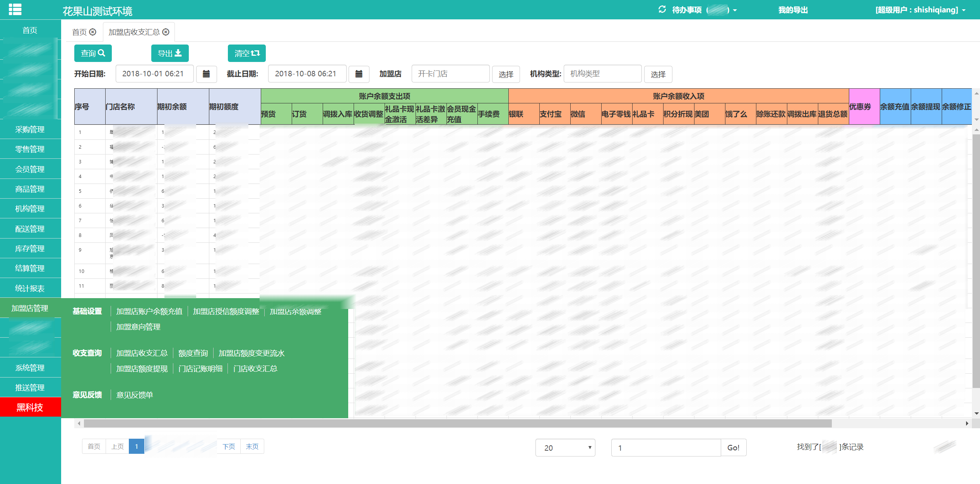Open 统计报表 sidebar menu
Viewport: 980px width, 484px height.
click(30, 288)
